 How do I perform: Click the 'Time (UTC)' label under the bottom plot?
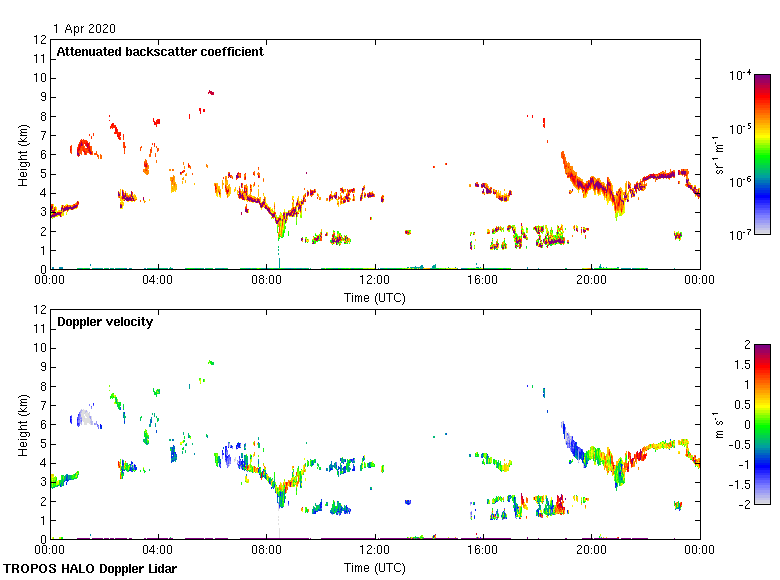[x=375, y=568]
